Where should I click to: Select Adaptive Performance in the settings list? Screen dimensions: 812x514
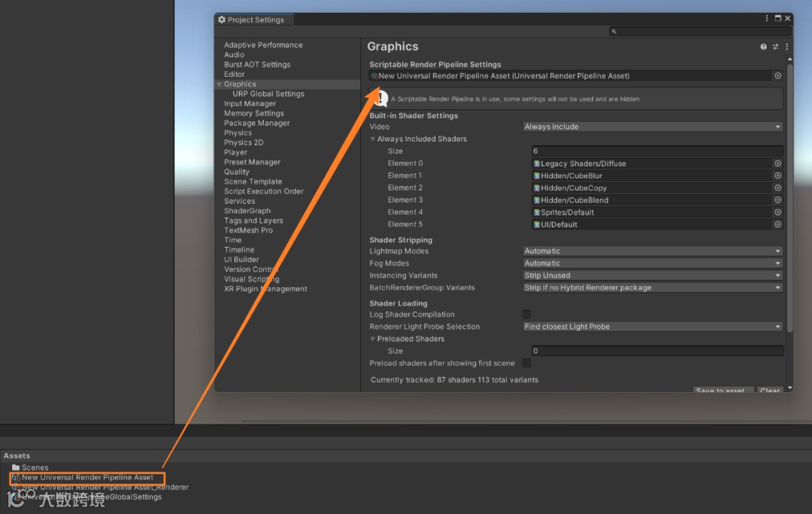(x=263, y=45)
